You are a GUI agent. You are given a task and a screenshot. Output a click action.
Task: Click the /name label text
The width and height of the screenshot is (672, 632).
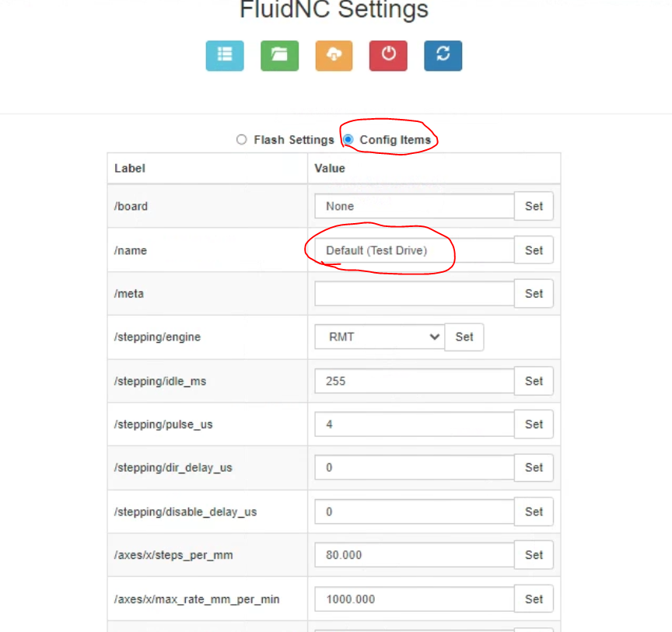click(131, 250)
